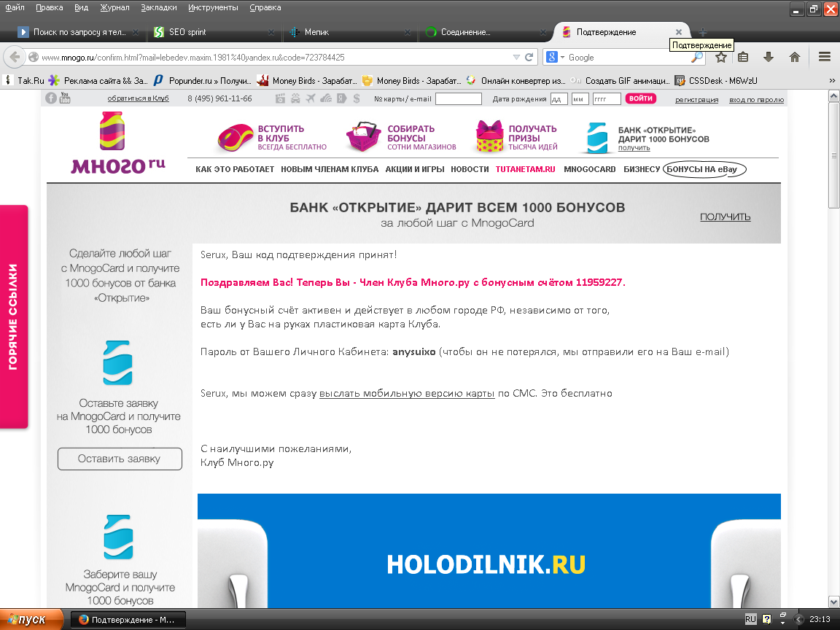
Task: Click the Otkritie logo above 'Заберите вашу MnogoCard'
Action: point(118,537)
